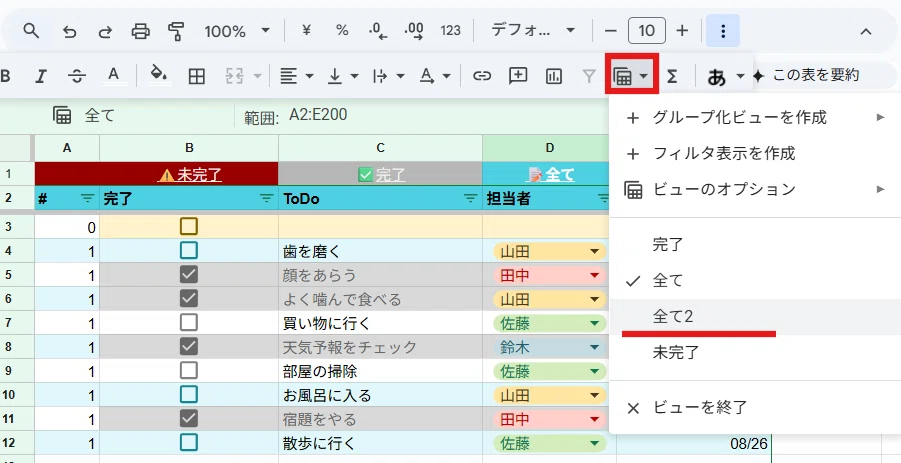Open the font dropdown デフォ...

(533, 30)
